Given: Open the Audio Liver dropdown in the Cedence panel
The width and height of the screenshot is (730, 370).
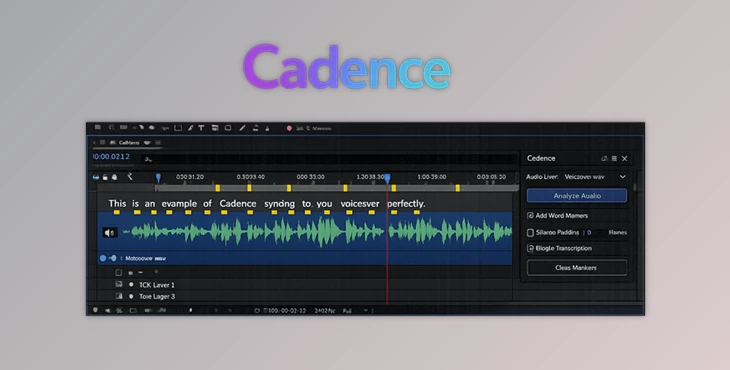Looking at the screenshot, I should [x=595, y=177].
